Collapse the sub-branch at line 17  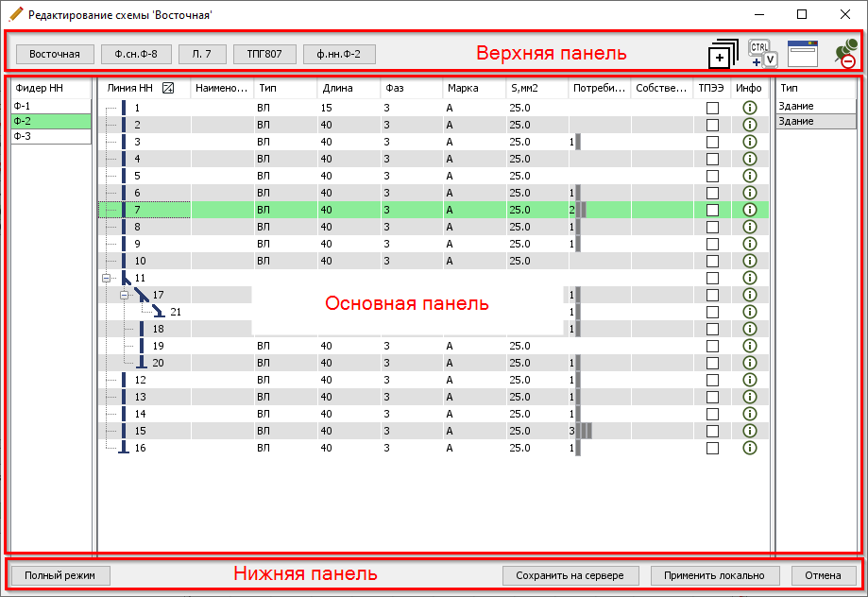pyautogui.click(x=125, y=295)
